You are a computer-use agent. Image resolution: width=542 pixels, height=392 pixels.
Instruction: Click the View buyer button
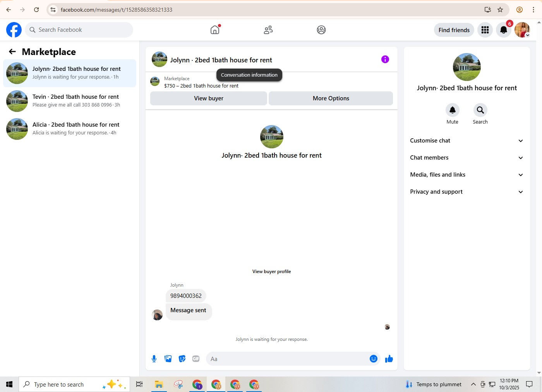pos(209,98)
